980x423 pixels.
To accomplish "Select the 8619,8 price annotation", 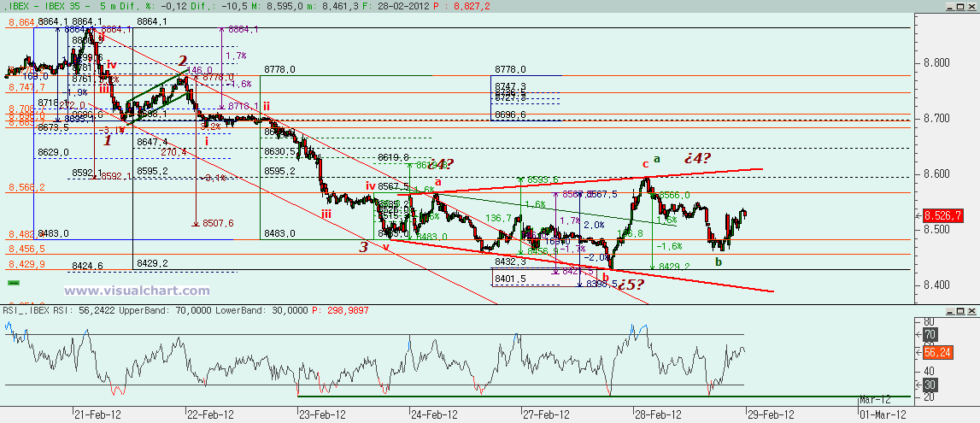I will [x=394, y=157].
